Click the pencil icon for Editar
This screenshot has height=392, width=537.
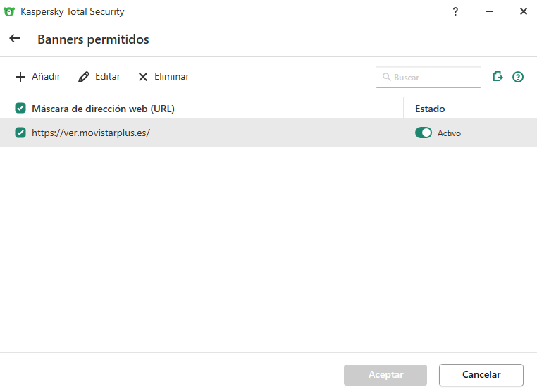point(84,77)
